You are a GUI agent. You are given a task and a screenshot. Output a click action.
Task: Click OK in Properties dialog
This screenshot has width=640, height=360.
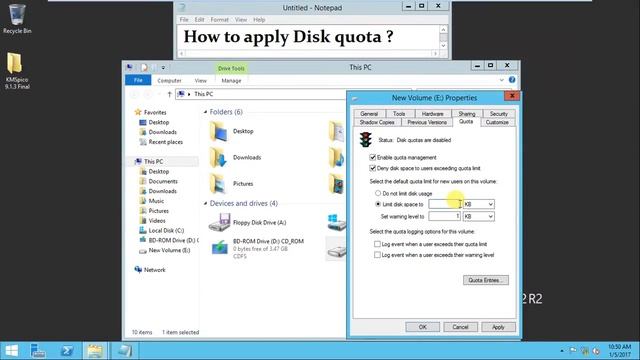click(x=422, y=327)
